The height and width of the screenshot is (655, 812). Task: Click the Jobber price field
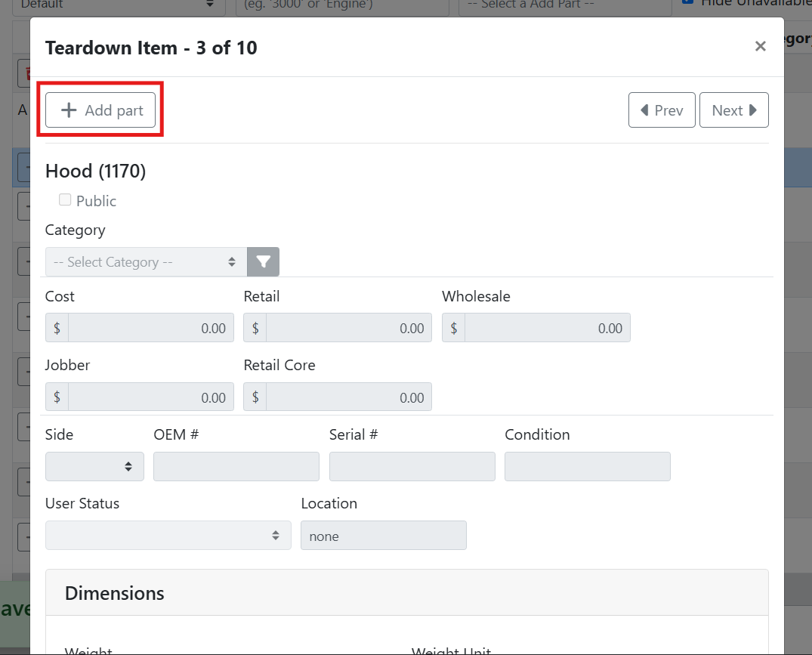click(150, 397)
